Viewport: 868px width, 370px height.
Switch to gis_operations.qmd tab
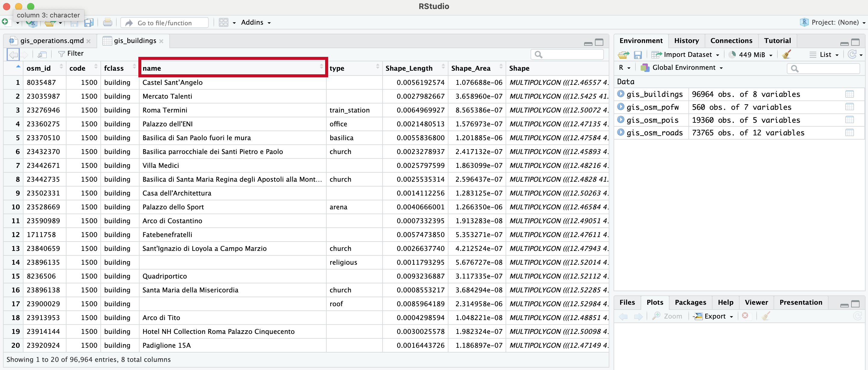[x=51, y=40]
